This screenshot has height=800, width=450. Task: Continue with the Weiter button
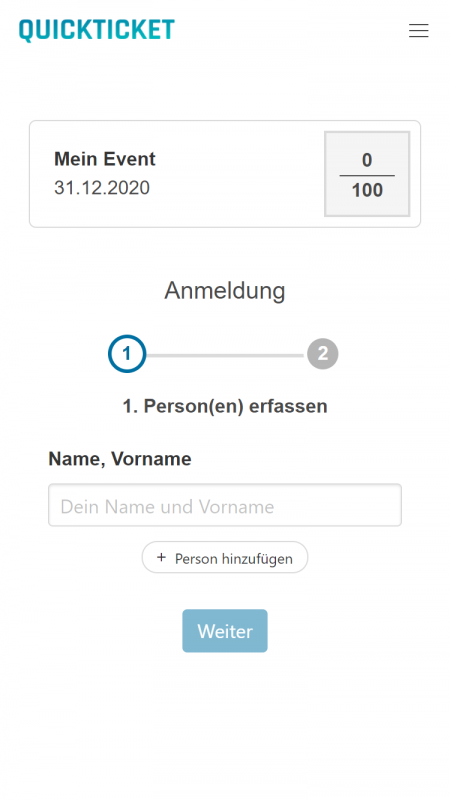(x=225, y=631)
